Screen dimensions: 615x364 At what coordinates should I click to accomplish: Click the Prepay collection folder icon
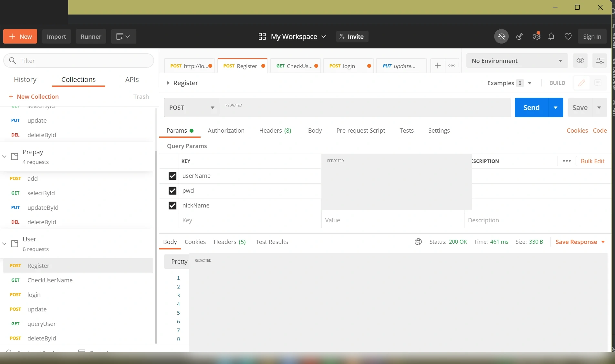coord(15,157)
